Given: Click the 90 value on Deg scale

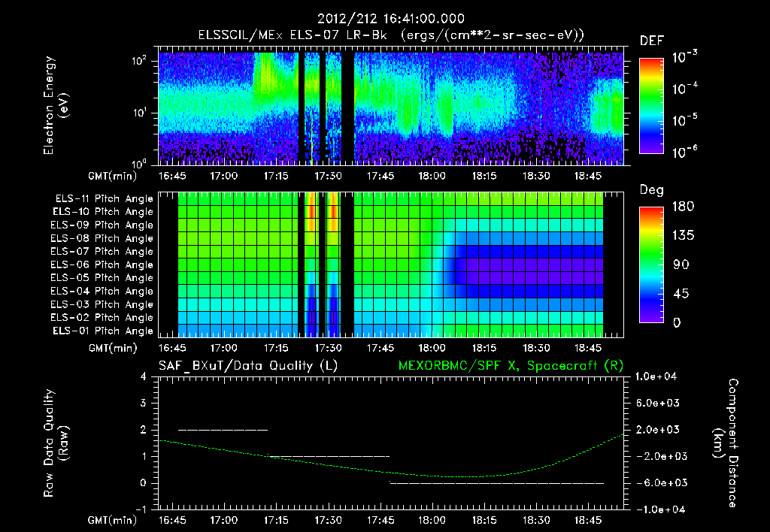Looking at the screenshot, I should tap(681, 264).
